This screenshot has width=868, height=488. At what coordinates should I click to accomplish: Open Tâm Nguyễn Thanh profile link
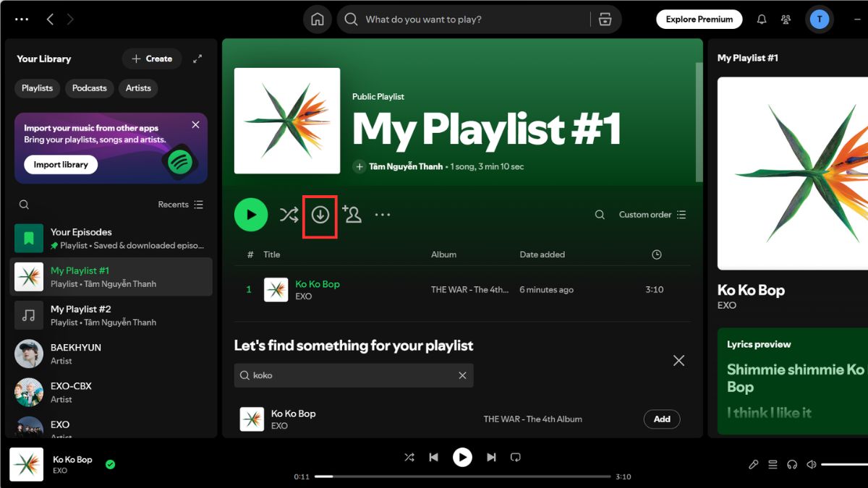[406, 166]
